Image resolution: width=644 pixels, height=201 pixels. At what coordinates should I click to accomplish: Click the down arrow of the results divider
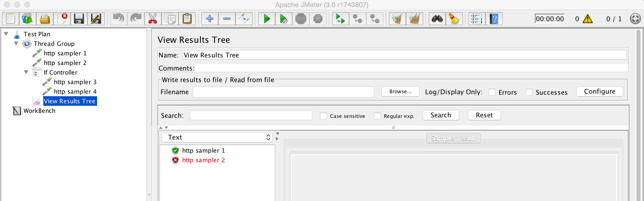pos(166,128)
